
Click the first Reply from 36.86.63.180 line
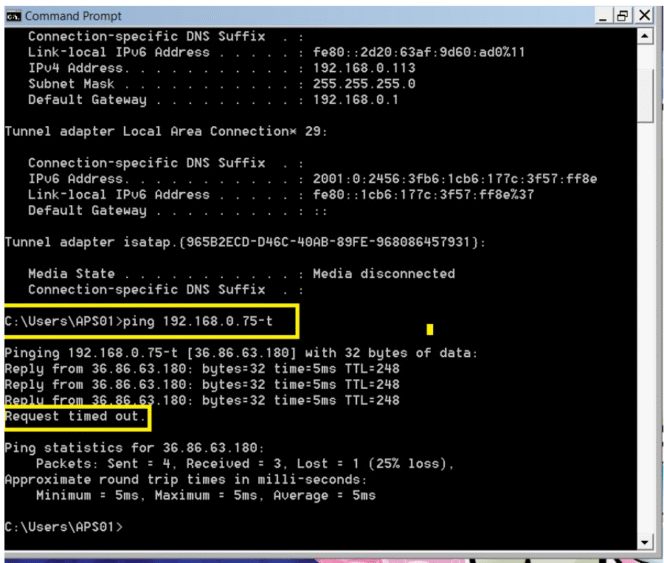202,369
